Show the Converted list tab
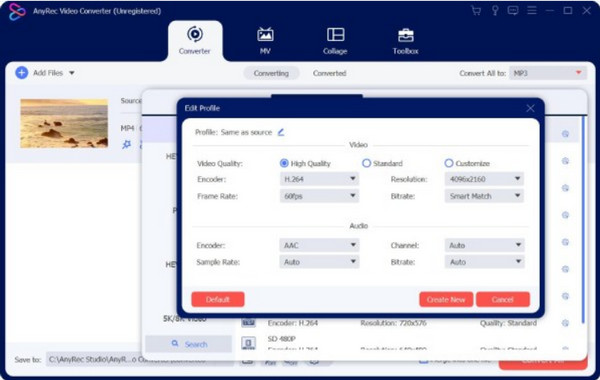 pos(329,73)
